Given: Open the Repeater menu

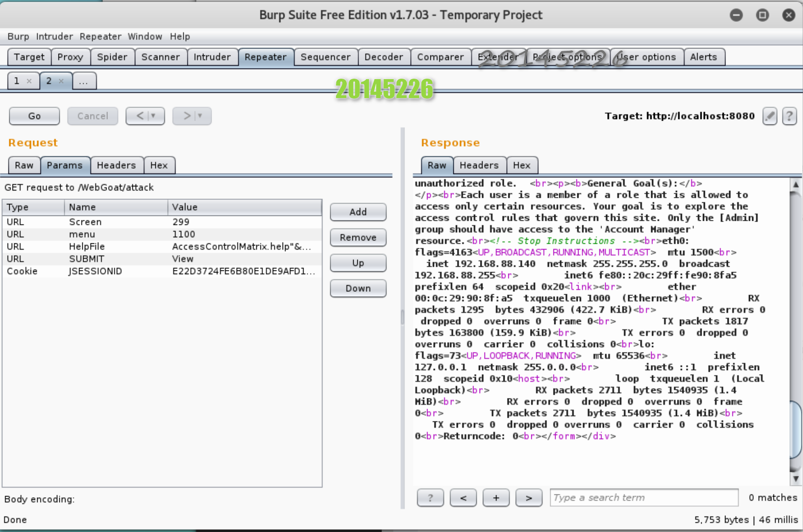Looking at the screenshot, I should 100,37.
